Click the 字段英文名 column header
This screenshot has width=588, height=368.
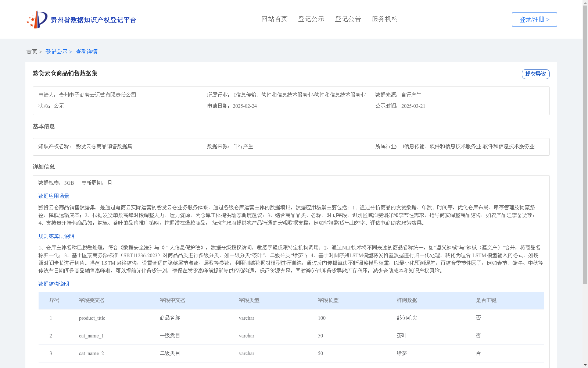(x=92, y=300)
